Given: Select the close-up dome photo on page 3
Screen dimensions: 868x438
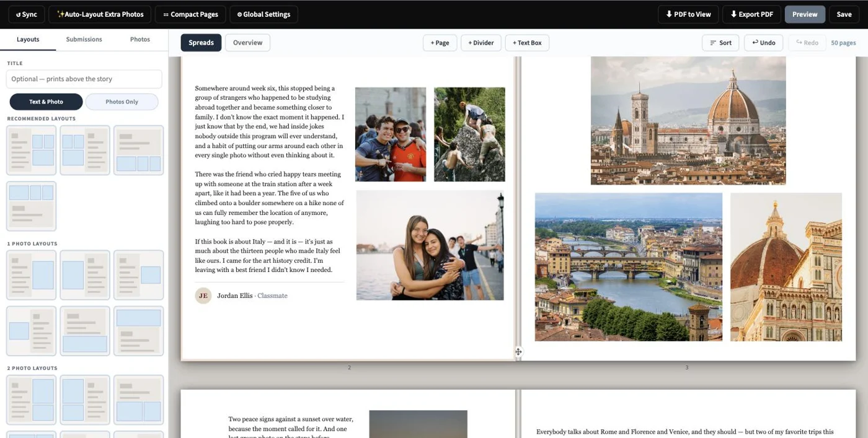Looking at the screenshot, I should pyautogui.click(x=786, y=267).
